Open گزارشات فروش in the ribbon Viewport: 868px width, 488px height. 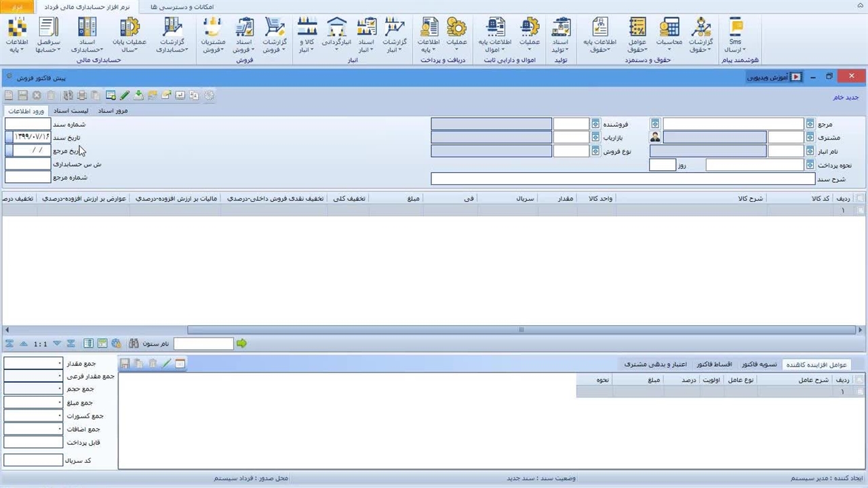click(275, 36)
